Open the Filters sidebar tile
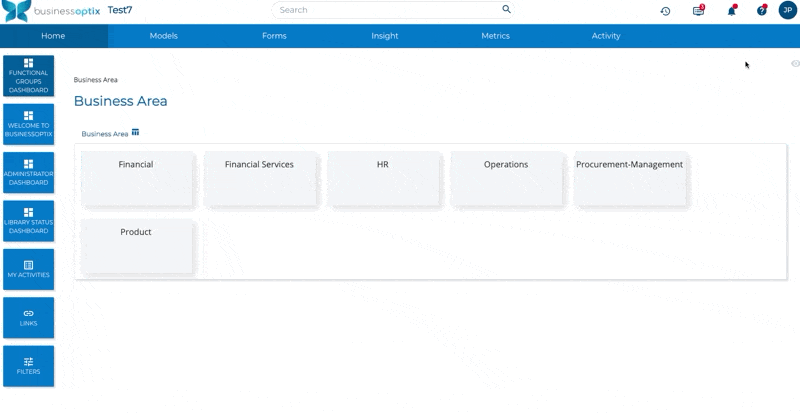Image resolution: width=800 pixels, height=413 pixels. coord(28,365)
